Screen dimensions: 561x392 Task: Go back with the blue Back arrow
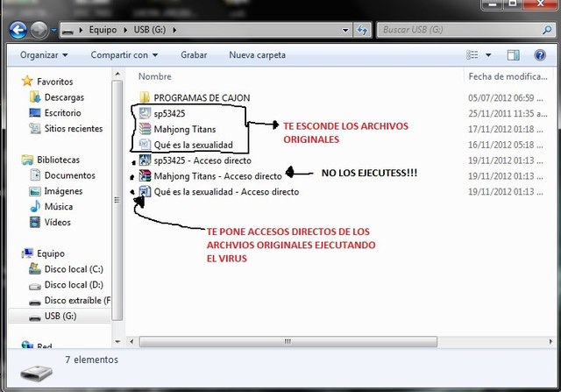coord(18,30)
